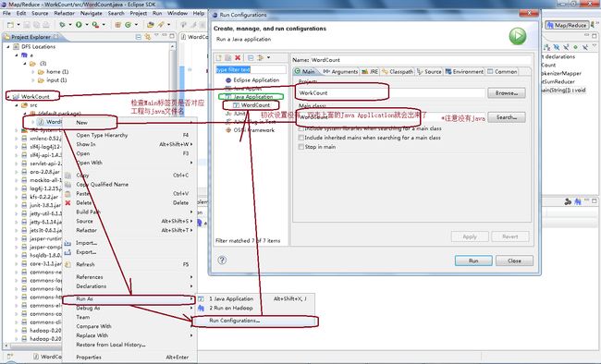Click the Sort icon in Outline toolbar

(x=547, y=47)
